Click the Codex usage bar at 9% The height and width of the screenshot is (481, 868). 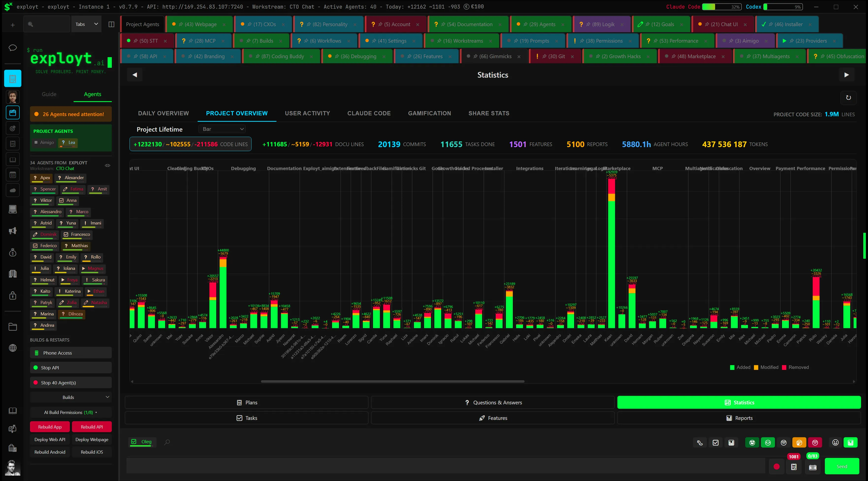pyautogui.click(x=783, y=7)
